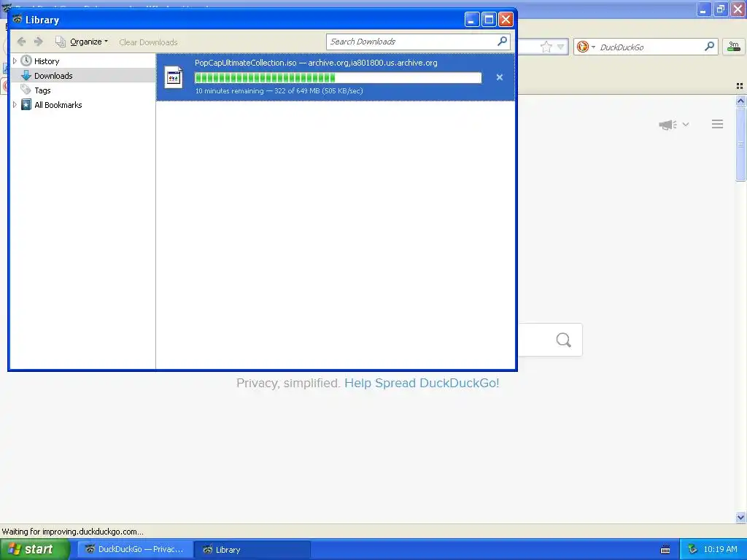Open the DuckDuckGo hamburger menu
This screenshot has height=560, width=747.
coord(718,124)
